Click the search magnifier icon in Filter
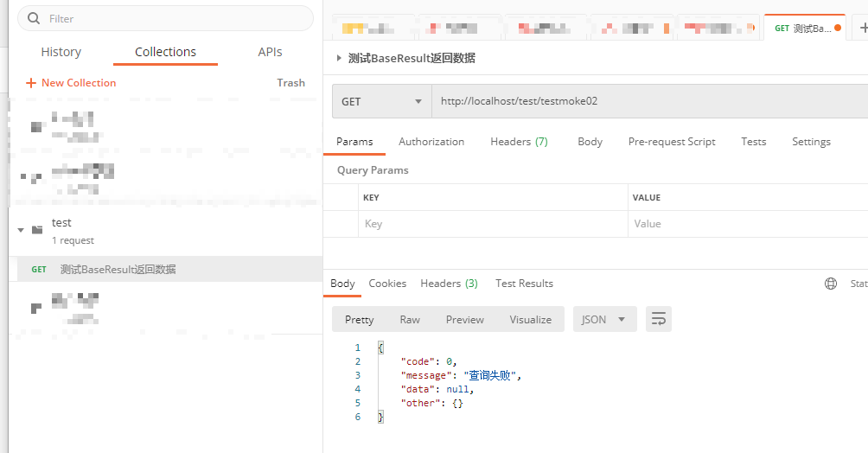Viewport: 868px width, 453px height. tap(34, 18)
